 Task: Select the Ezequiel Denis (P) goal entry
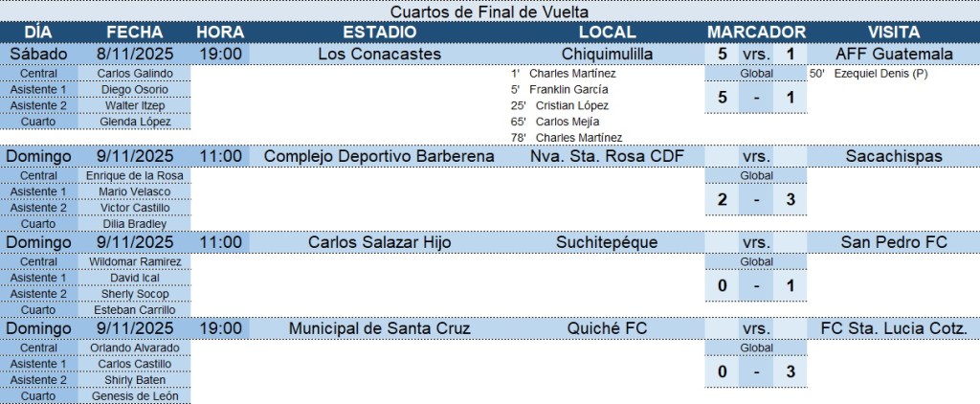coord(880,73)
